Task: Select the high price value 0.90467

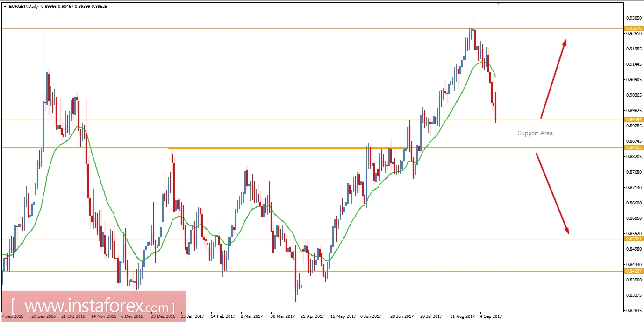Action: point(65,7)
